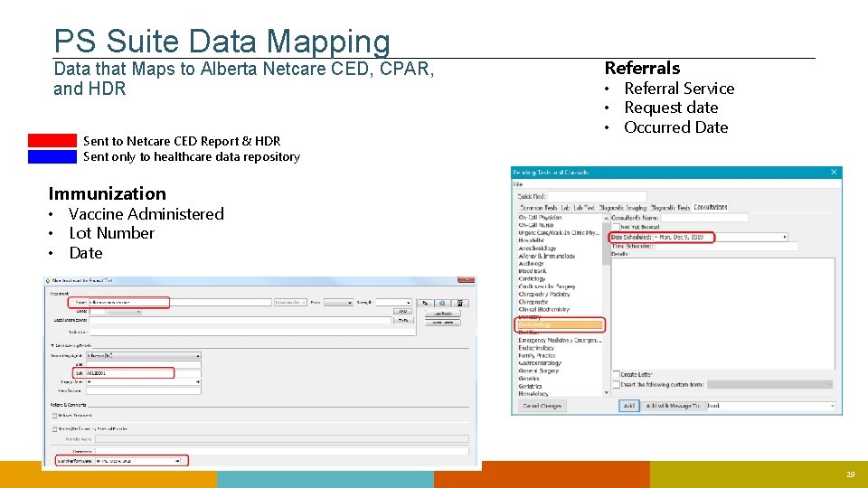Tick the Not Yet Booked checkbox
This screenshot has height=488, width=868.
point(616,227)
